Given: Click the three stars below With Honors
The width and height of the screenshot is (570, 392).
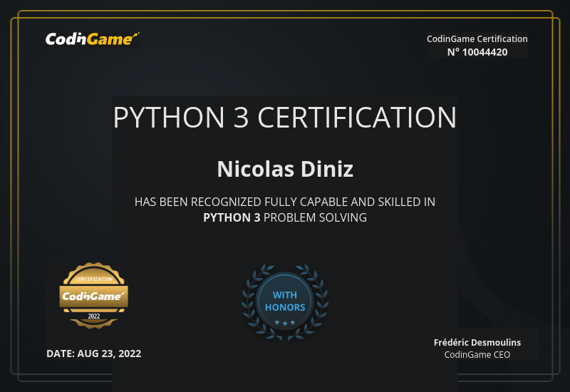Looking at the screenshot, I should 285,323.
